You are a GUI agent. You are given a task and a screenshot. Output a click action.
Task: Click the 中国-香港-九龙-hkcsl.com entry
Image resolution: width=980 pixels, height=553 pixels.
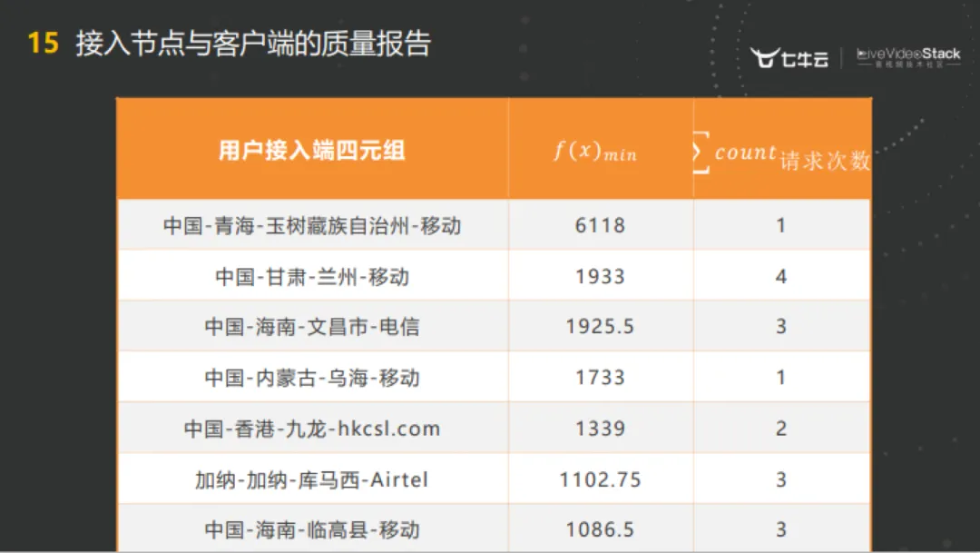pos(312,429)
